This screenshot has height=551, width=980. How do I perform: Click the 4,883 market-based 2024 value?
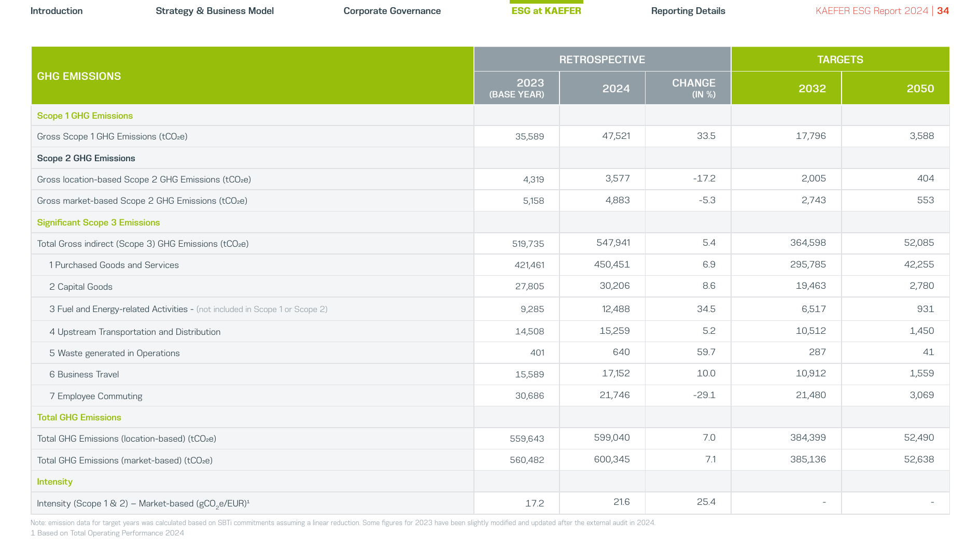(618, 200)
